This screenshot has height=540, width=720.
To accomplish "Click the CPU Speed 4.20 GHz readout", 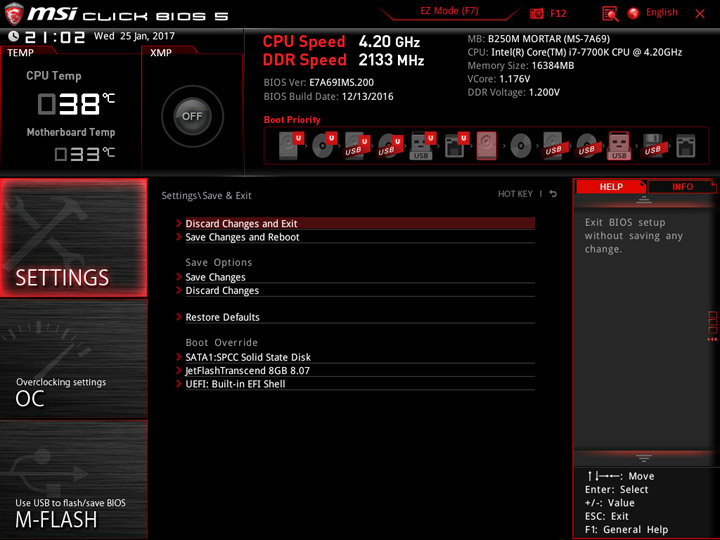I will coord(341,42).
